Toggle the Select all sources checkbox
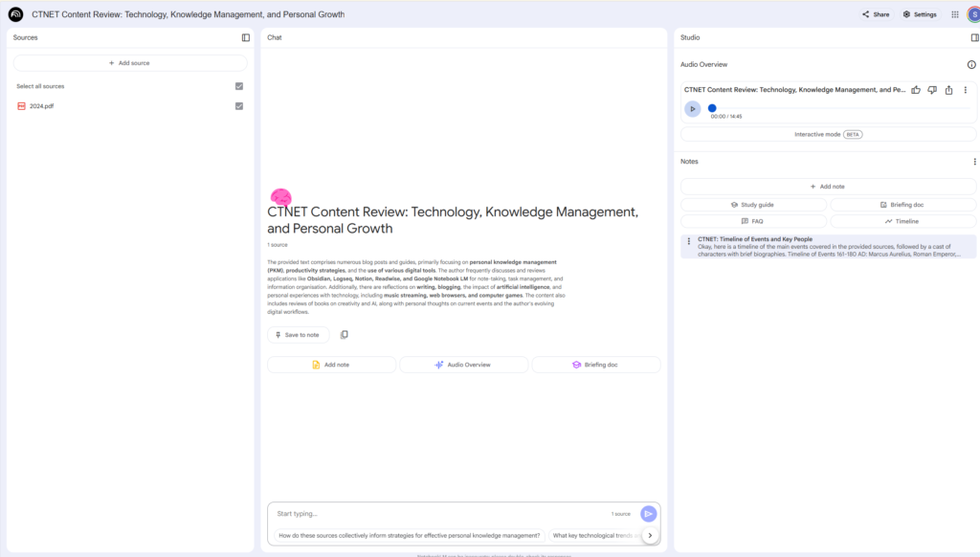 pyautogui.click(x=239, y=86)
